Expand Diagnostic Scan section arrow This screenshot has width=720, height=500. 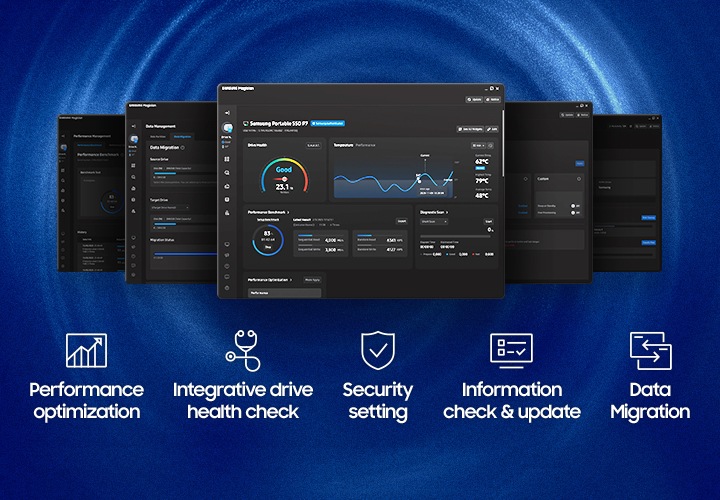(x=447, y=213)
